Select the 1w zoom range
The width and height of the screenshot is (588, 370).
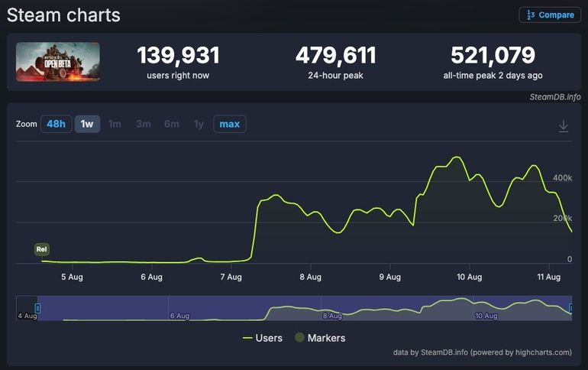click(87, 124)
